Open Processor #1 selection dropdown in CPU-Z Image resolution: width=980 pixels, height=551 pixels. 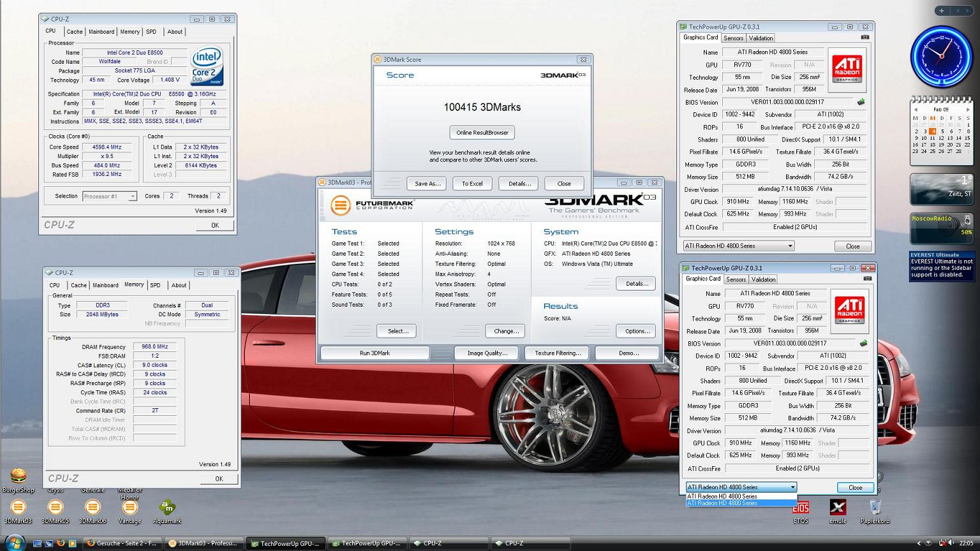(x=110, y=196)
